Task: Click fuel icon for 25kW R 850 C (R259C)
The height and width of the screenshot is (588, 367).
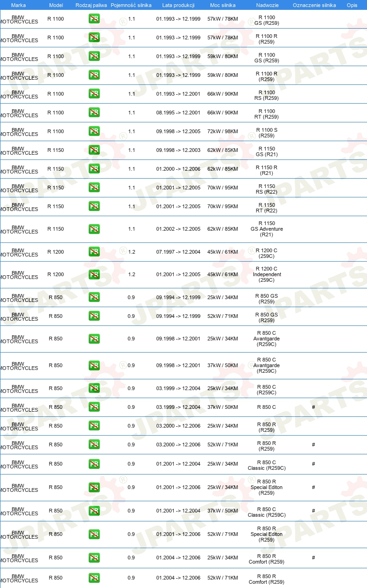Action: coord(94,388)
